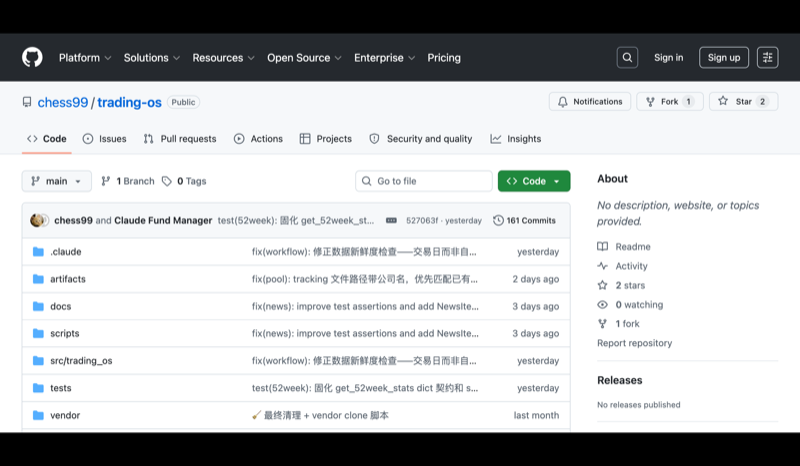
Task: Click the Sign in link
Action: click(x=668, y=58)
